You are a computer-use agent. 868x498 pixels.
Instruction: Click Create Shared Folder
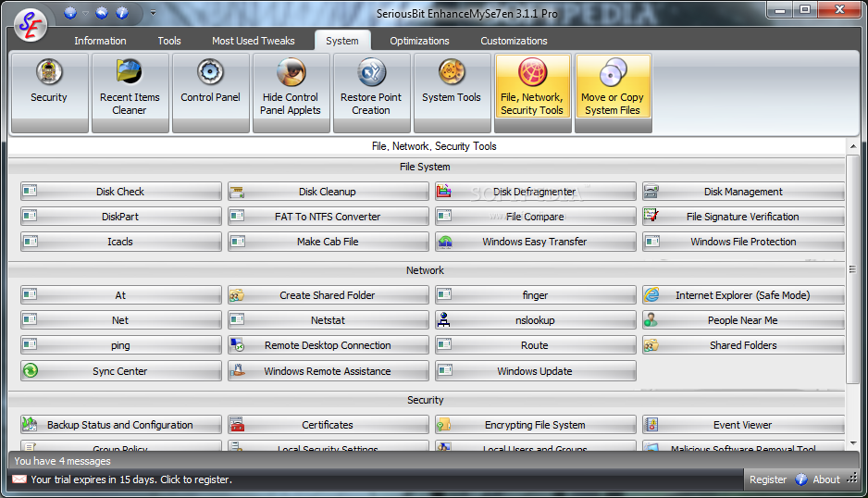pos(329,295)
